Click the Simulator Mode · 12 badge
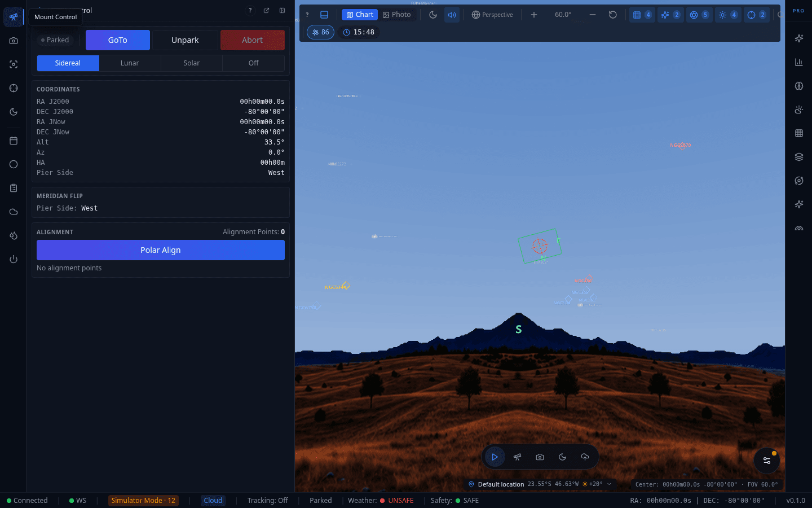This screenshot has width=812, height=508. [143, 501]
